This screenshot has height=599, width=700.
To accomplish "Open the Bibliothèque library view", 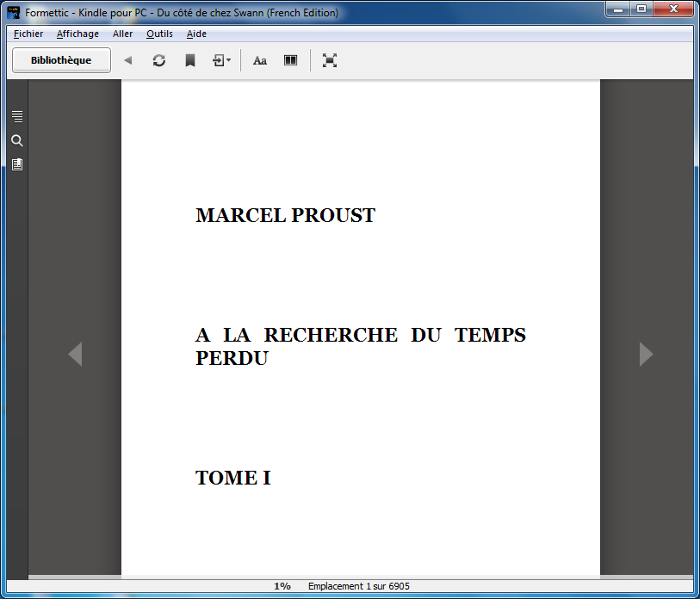I will click(61, 60).
